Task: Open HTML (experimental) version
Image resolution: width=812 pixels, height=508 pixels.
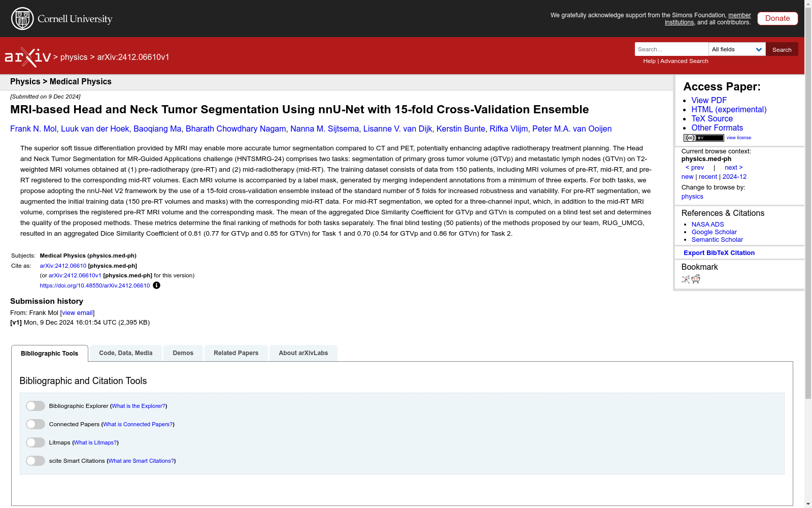Action: coord(729,110)
